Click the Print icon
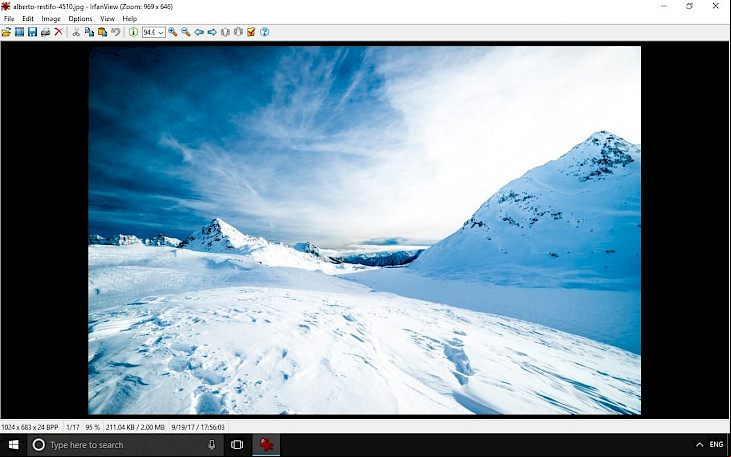 tap(45, 32)
